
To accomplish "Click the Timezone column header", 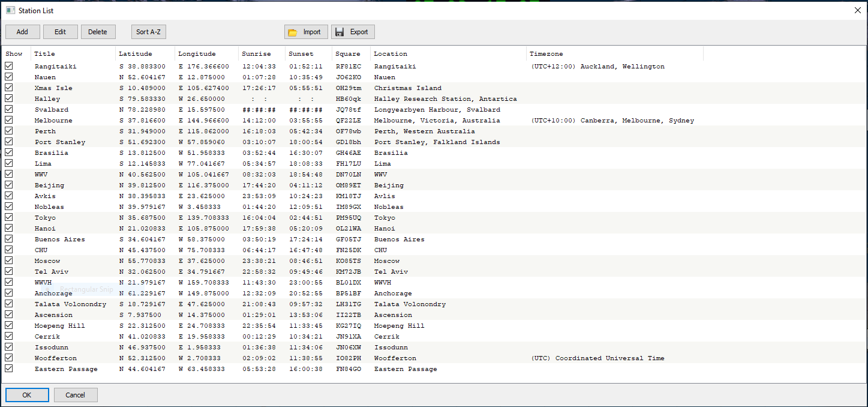I will tap(546, 54).
